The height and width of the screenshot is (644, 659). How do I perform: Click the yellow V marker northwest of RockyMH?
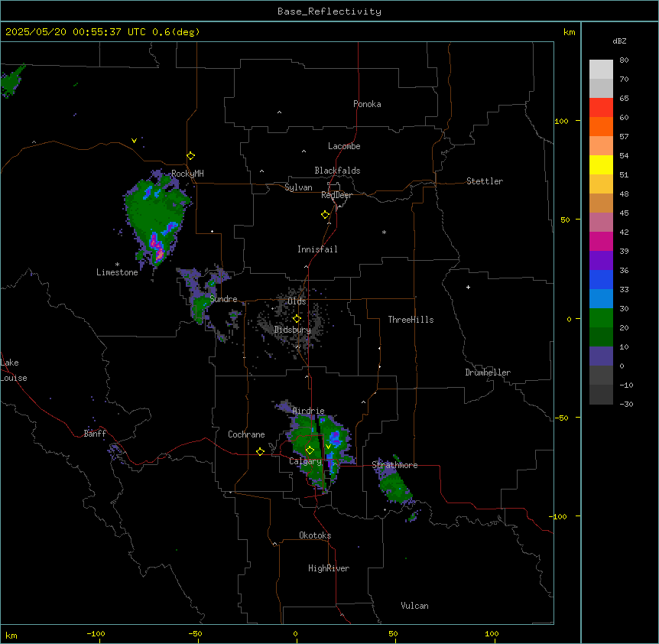134,141
